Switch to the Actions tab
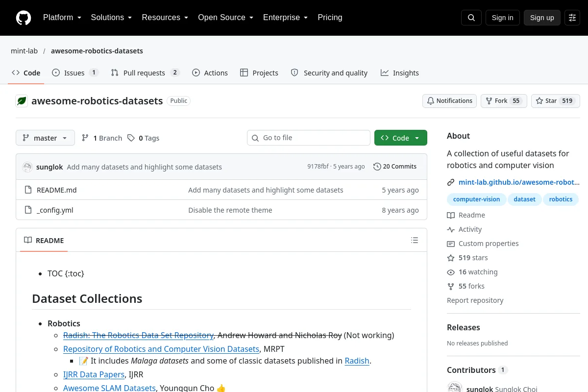588x392 pixels. coord(210,73)
